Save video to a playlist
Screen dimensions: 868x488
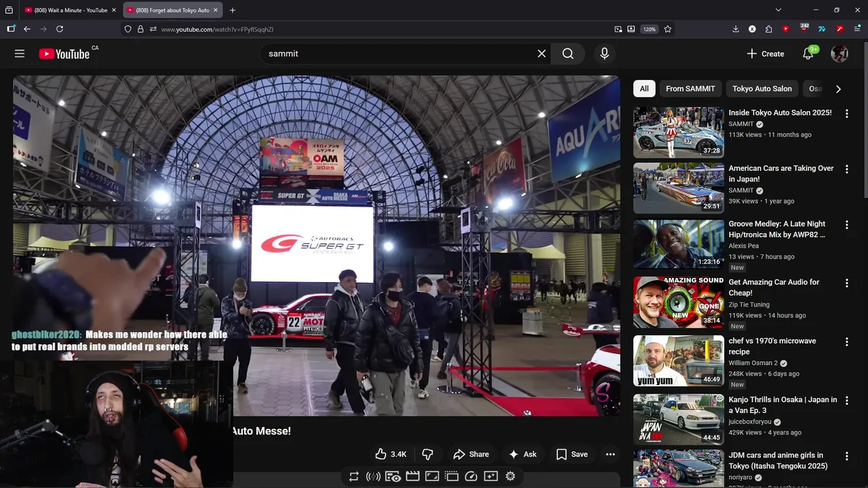tap(572, 454)
